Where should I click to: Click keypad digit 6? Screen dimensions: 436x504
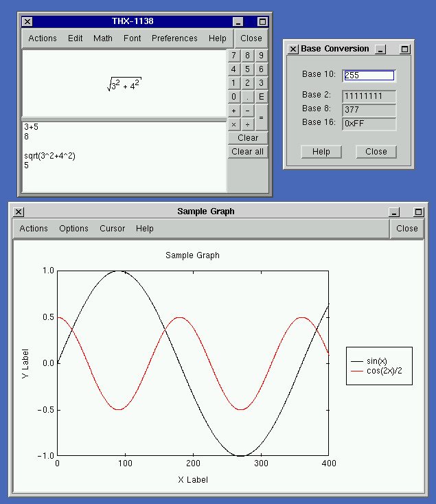click(x=261, y=69)
